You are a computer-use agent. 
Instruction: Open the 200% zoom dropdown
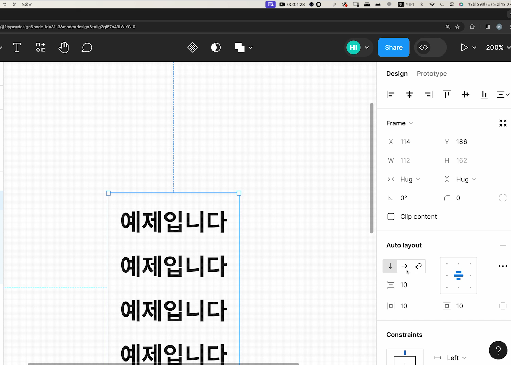tap(498, 48)
